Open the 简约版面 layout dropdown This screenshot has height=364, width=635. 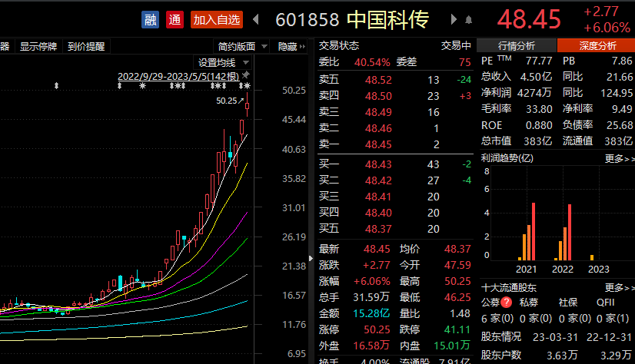[x=241, y=47]
